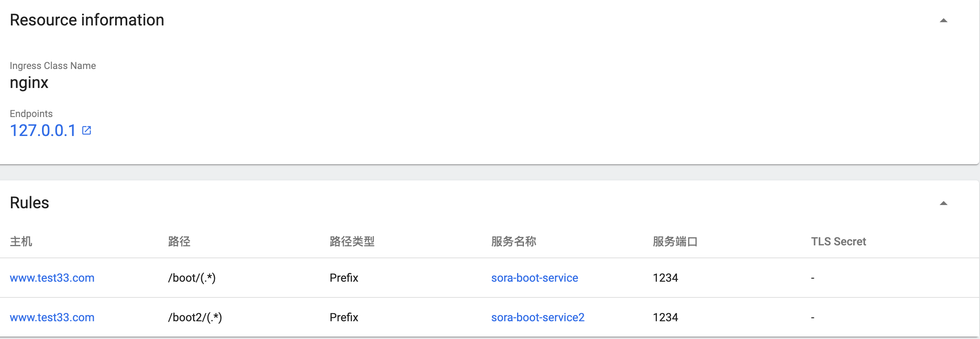The image size is (980, 339).
Task: Click the /boot2/(.*) path cell
Action: point(195,317)
